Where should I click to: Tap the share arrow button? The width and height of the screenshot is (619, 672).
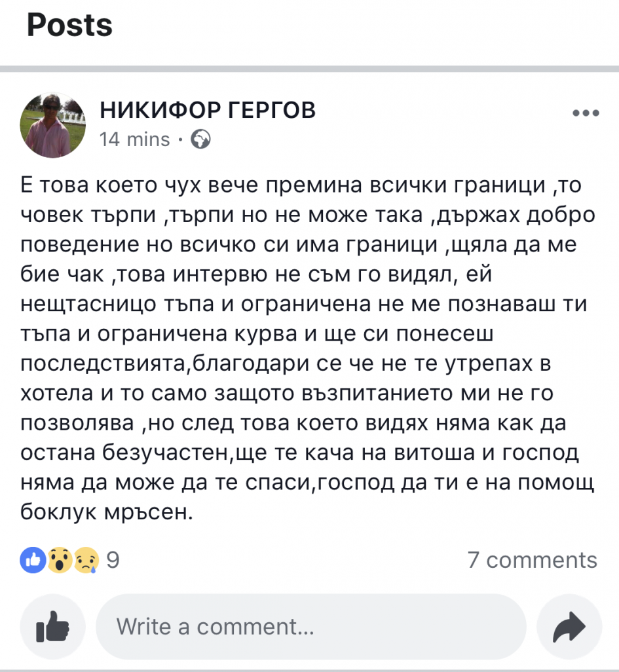tap(568, 627)
